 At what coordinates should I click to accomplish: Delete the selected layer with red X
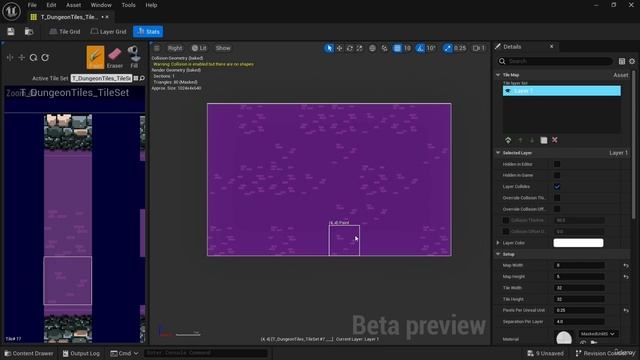pos(555,140)
